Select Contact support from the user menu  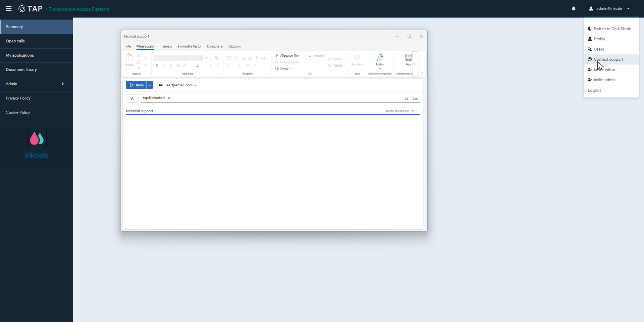pyautogui.click(x=608, y=59)
